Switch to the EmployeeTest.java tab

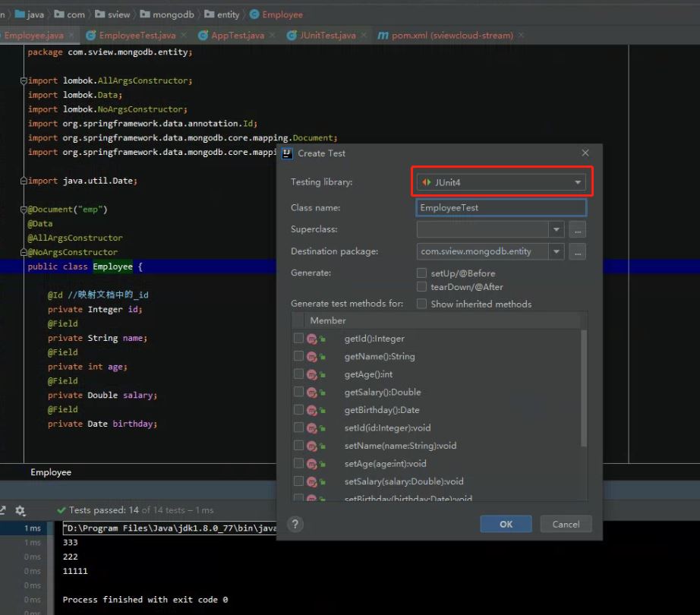pyautogui.click(x=137, y=35)
